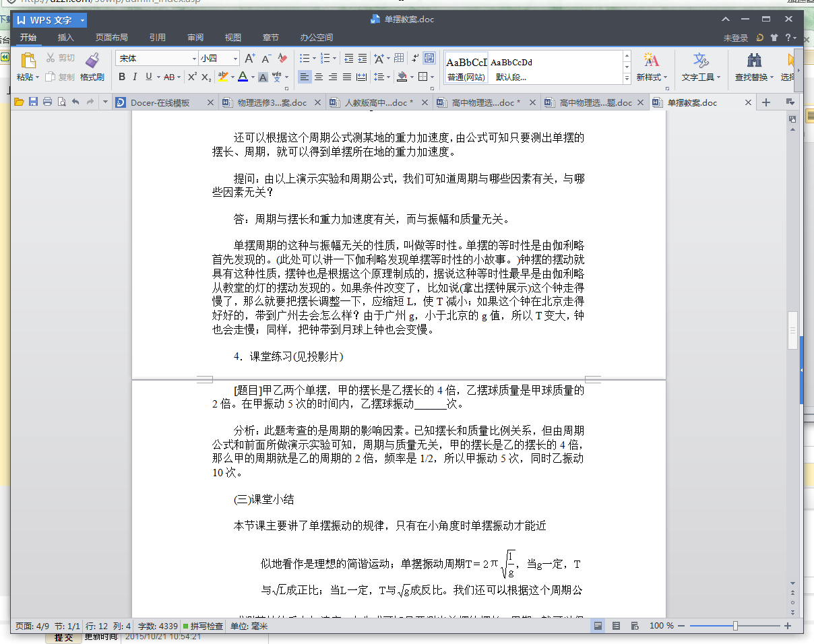The height and width of the screenshot is (644, 814).
Task: Clear formatting with the eraser icon
Action: click(x=283, y=59)
